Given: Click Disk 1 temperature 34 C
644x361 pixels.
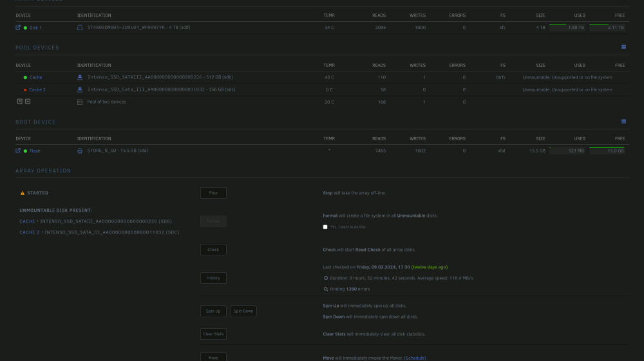Looking at the screenshot, I should [329, 28].
